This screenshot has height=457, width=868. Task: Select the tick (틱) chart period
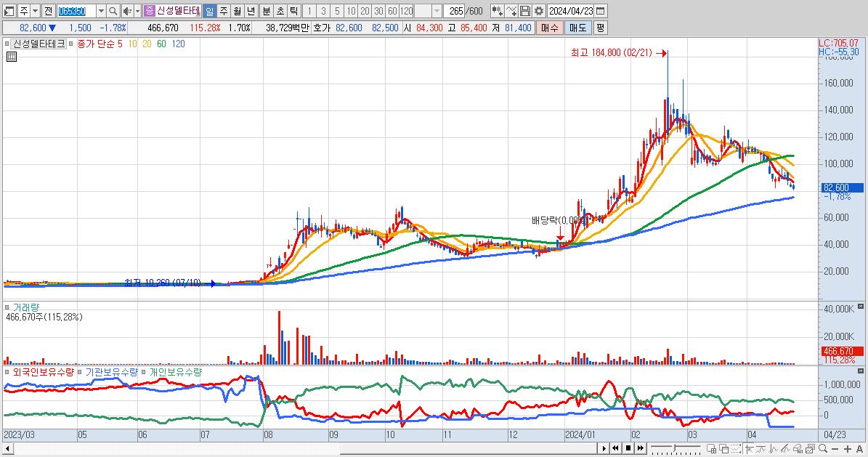coord(294,11)
